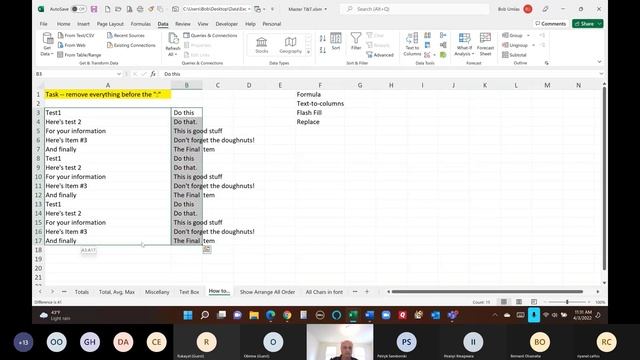Switch to 'Show Arrange All Order' sheet
The height and width of the screenshot is (360, 640).
tap(267, 292)
